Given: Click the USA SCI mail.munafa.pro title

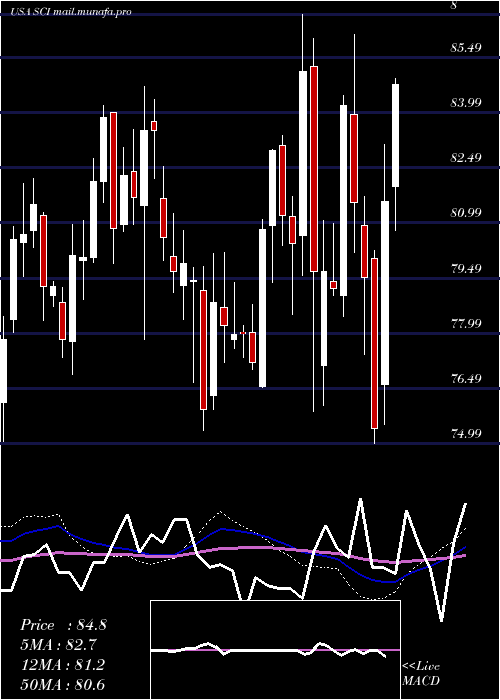Looking at the screenshot, I should click(x=72, y=12).
